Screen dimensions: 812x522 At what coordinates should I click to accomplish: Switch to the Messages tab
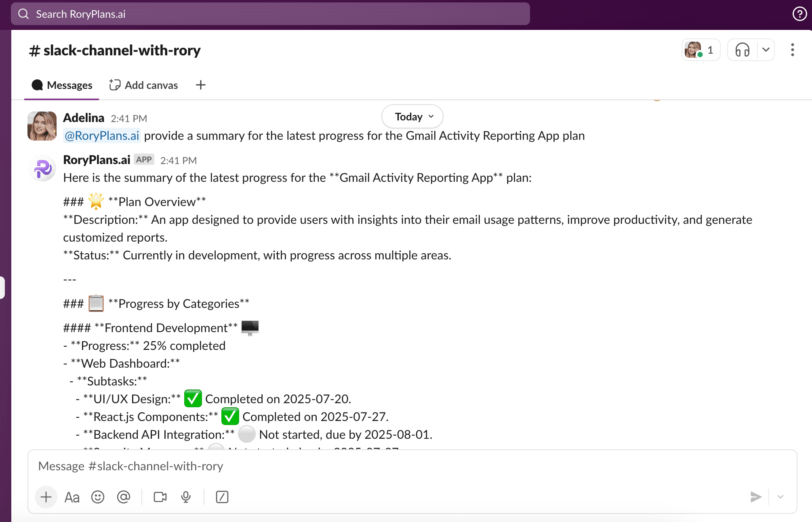pyautogui.click(x=61, y=85)
